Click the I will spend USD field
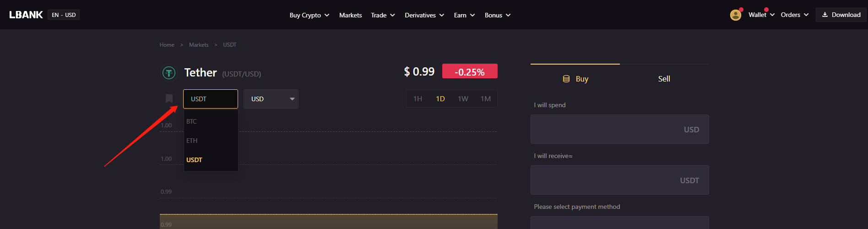This screenshot has width=868, height=229. click(x=620, y=129)
